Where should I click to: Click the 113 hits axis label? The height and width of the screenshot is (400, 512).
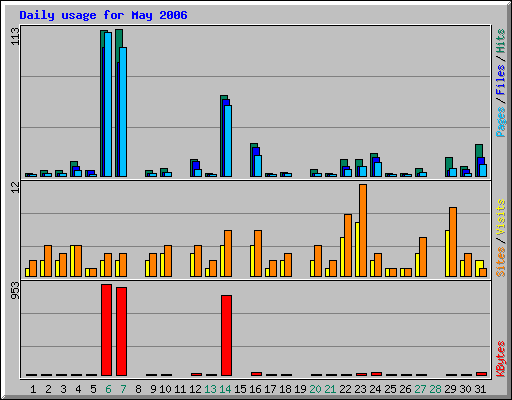15,36
